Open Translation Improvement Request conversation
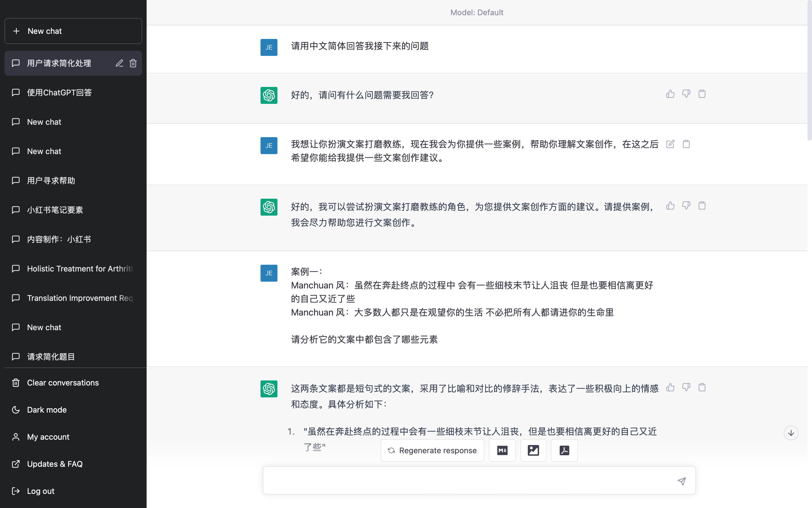Image resolution: width=812 pixels, height=508 pixels. point(73,298)
